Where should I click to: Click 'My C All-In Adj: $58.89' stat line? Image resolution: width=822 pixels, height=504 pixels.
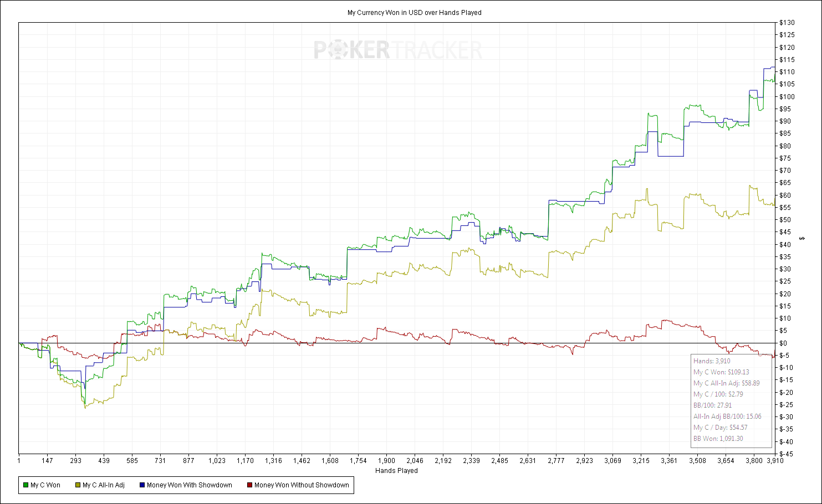click(727, 383)
